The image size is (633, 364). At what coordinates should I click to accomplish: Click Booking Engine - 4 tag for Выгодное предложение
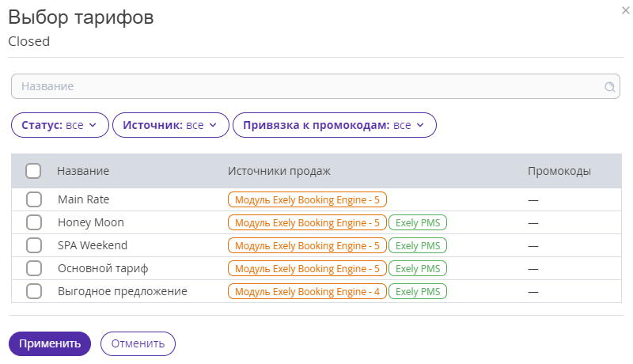pos(307,292)
